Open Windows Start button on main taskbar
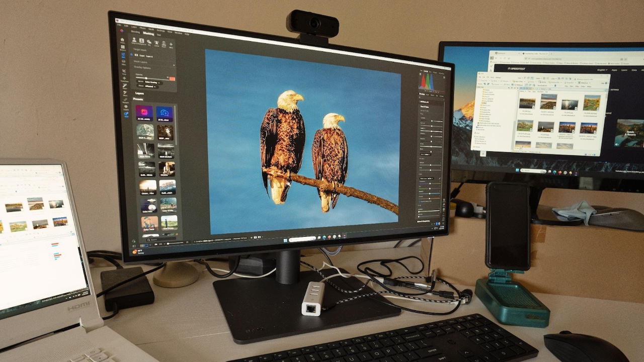 (285, 240)
